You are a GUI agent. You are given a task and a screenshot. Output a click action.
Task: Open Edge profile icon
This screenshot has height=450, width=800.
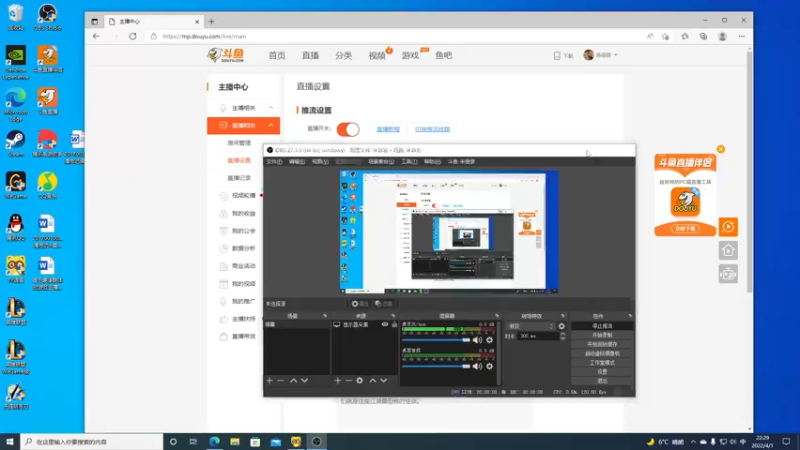click(722, 36)
